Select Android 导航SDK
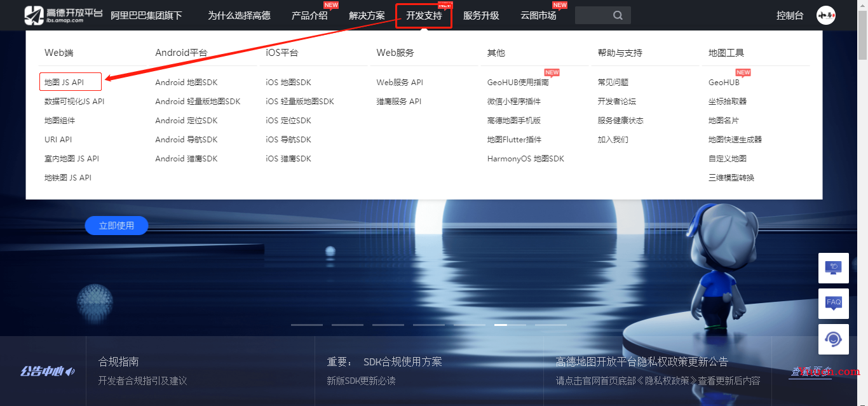Image resolution: width=868 pixels, height=406 pixels. (186, 140)
